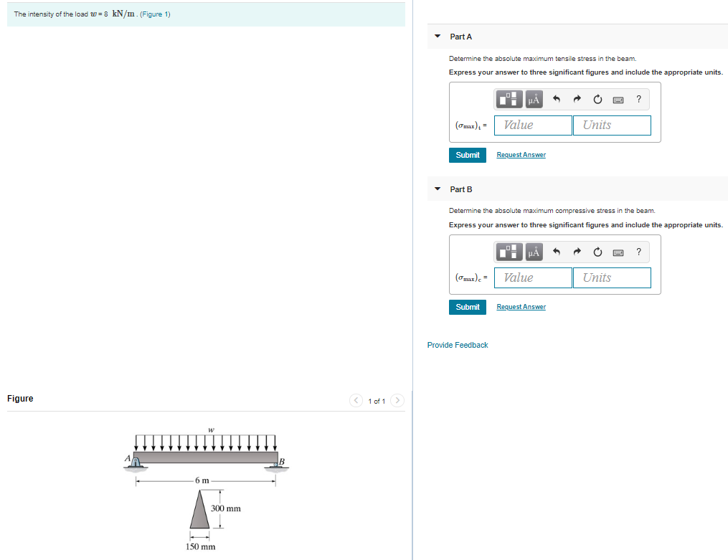Screen dimensions: 728x560
Task: Select the μÅ units symbol icon in Part A
Action: (x=534, y=99)
